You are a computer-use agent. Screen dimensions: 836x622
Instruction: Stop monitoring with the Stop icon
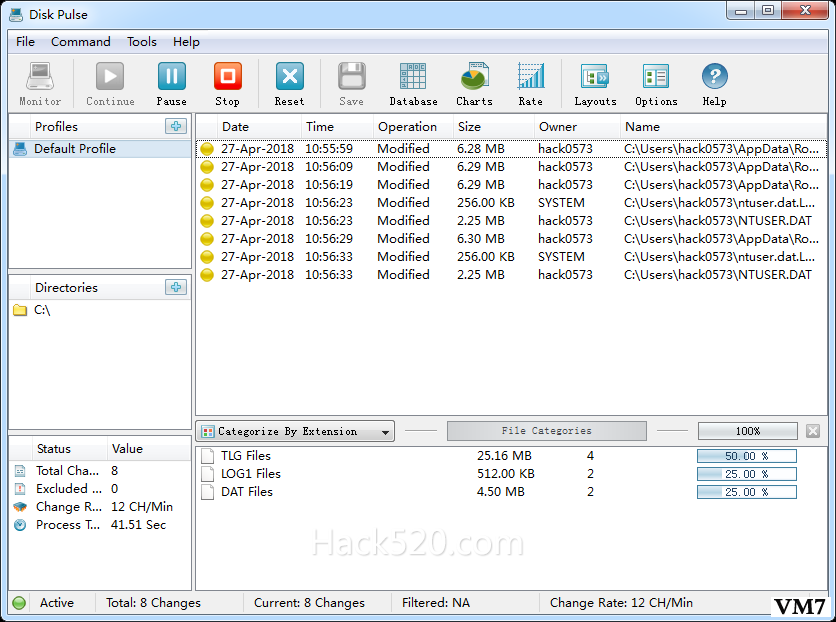click(x=228, y=76)
